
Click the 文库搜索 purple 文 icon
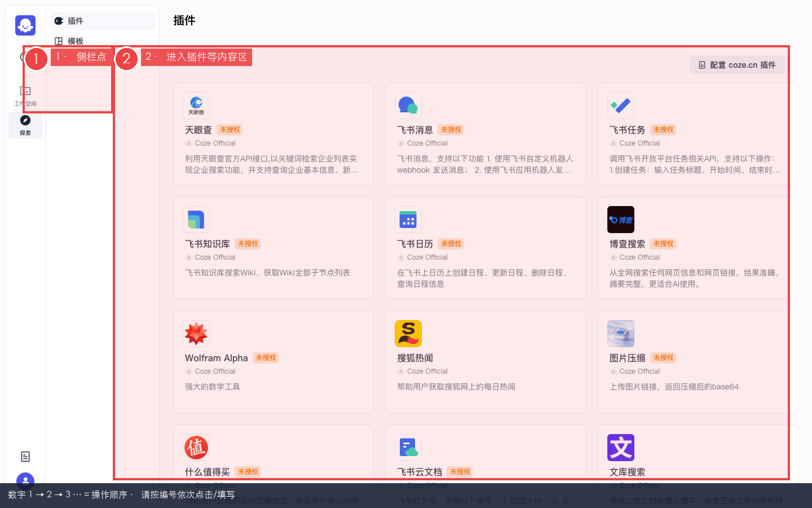tap(621, 448)
